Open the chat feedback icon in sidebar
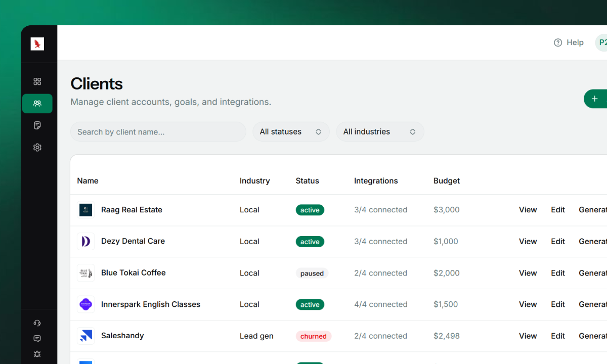 coord(37,339)
